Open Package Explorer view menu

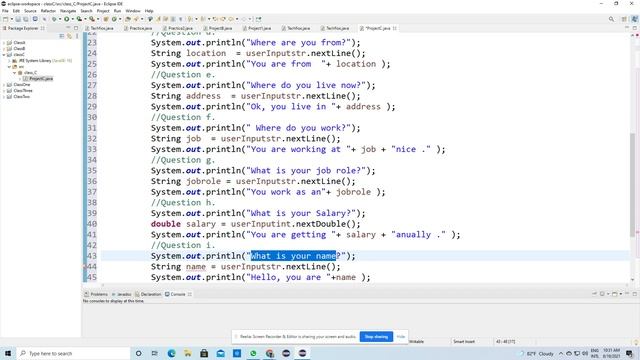pyautogui.click(x=77, y=36)
